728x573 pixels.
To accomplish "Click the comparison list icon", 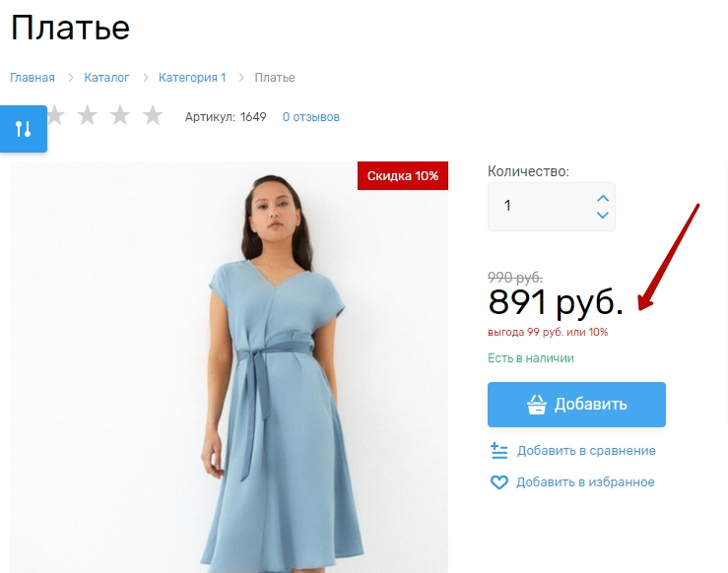I will coord(499,451).
